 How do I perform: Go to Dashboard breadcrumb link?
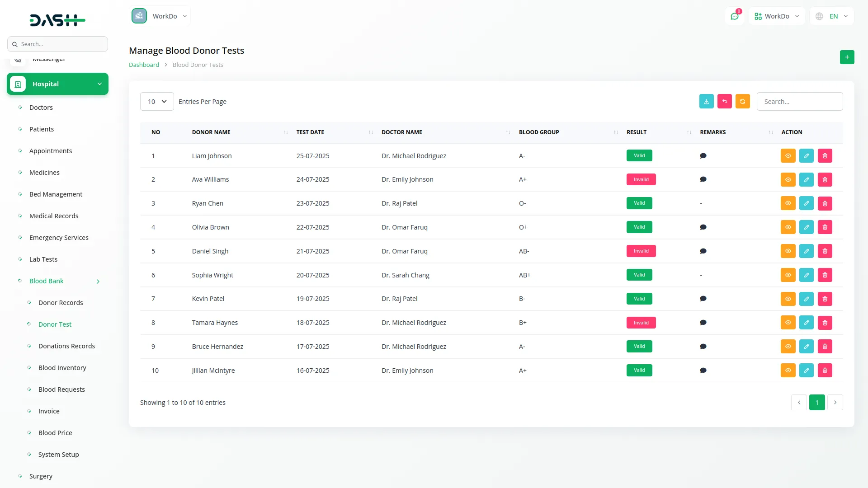pos(144,65)
